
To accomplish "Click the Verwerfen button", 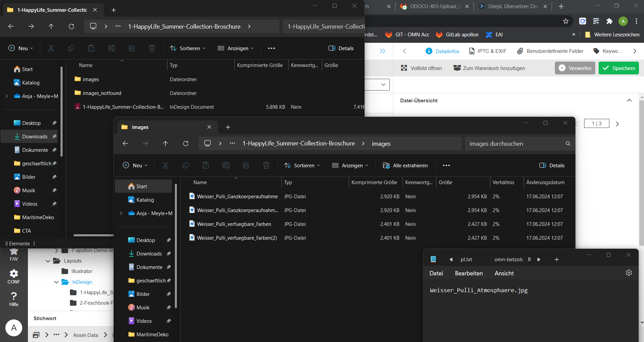I will tap(575, 68).
